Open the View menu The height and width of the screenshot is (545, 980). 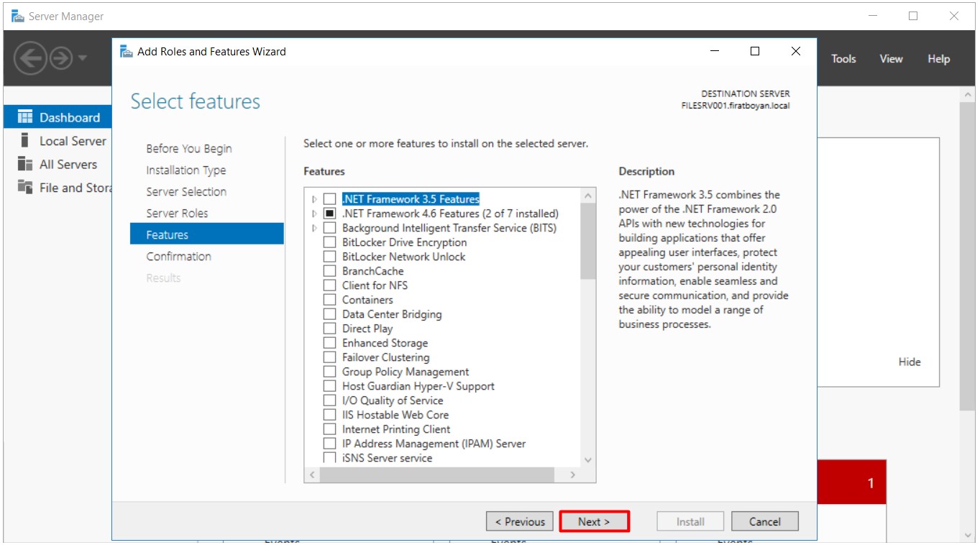click(891, 59)
